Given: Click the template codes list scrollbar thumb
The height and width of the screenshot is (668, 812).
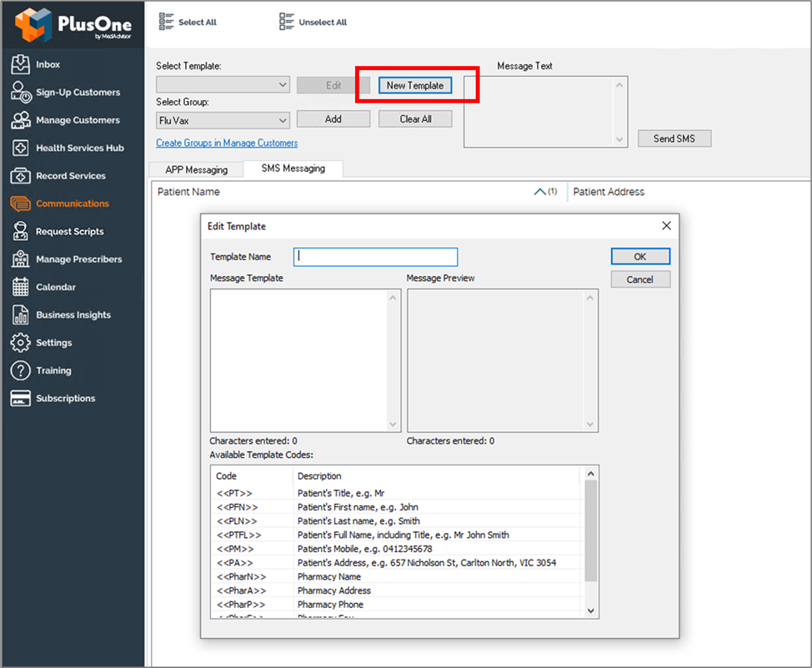Looking at the screenshot, I should point(591,530).
